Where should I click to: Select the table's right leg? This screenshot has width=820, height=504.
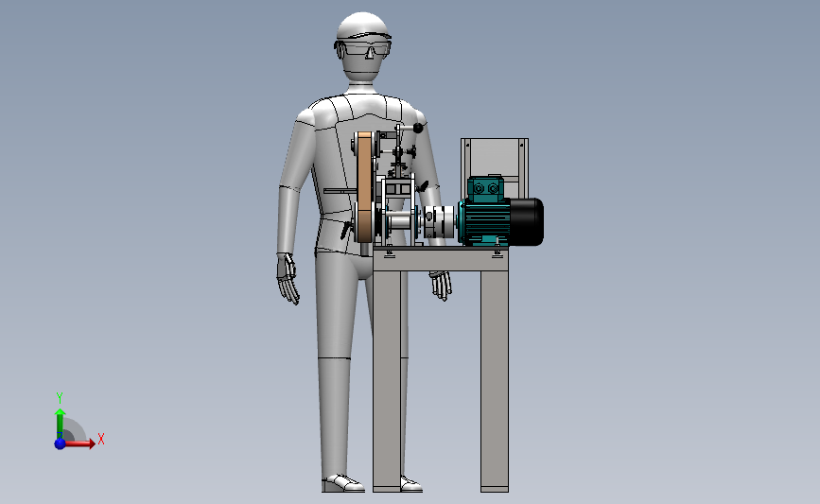[x=495, y=381]
